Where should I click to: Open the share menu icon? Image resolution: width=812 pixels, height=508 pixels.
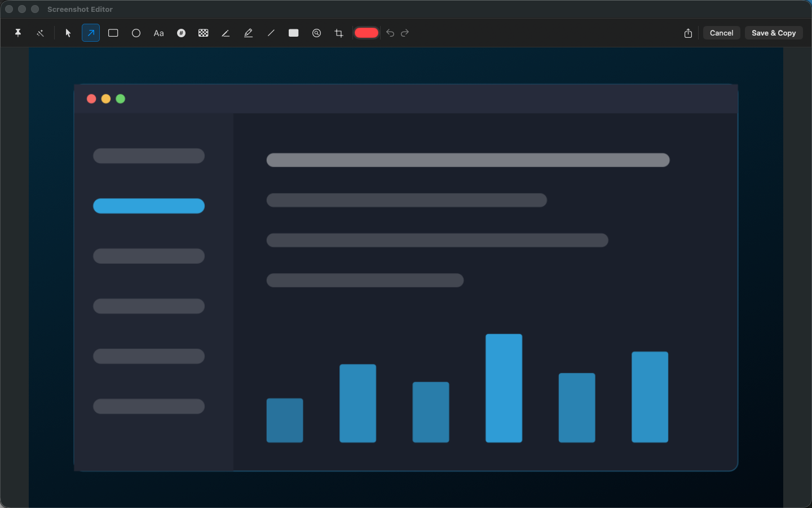[x=688, y=33]
